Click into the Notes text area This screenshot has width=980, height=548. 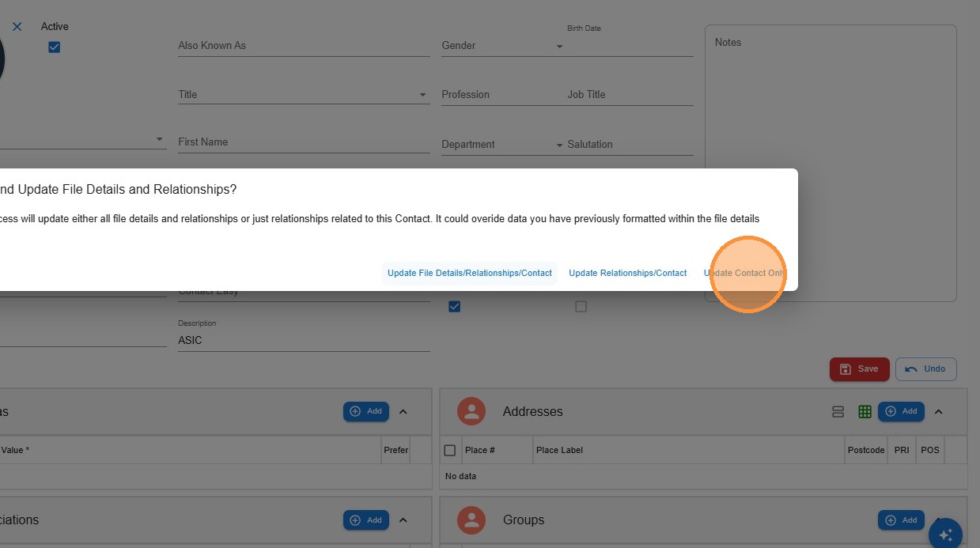pos(831,163)
